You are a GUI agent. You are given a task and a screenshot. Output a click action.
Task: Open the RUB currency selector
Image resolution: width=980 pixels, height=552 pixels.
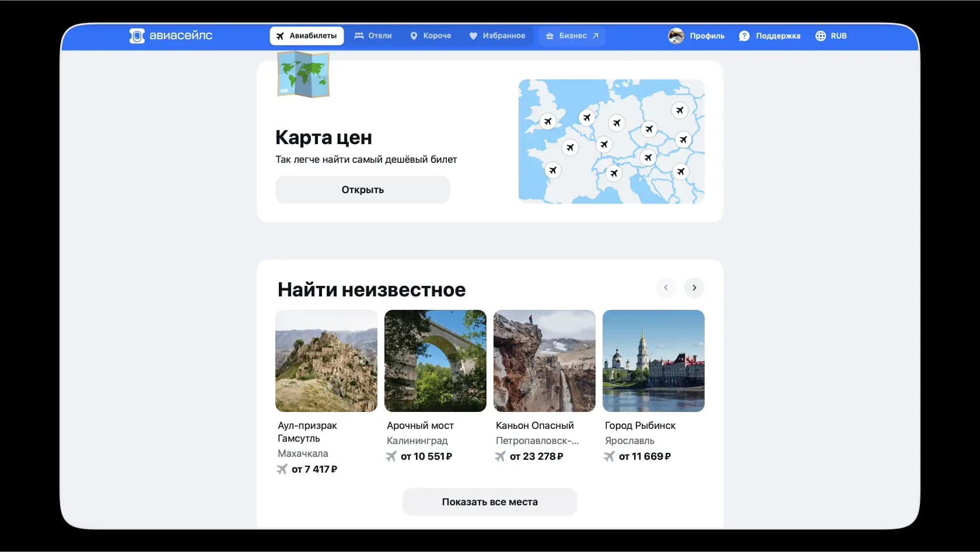click(831, 36)
